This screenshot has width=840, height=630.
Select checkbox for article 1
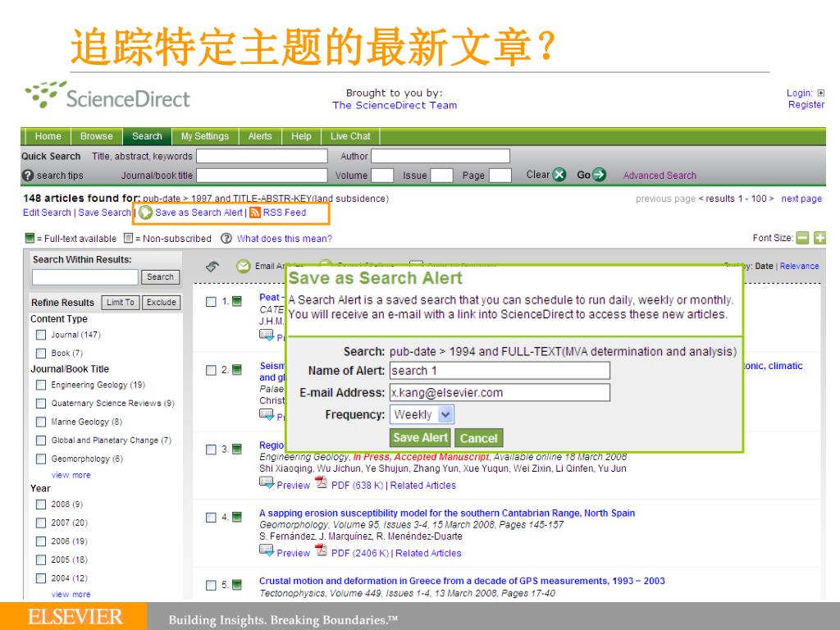tap(211, 302)
